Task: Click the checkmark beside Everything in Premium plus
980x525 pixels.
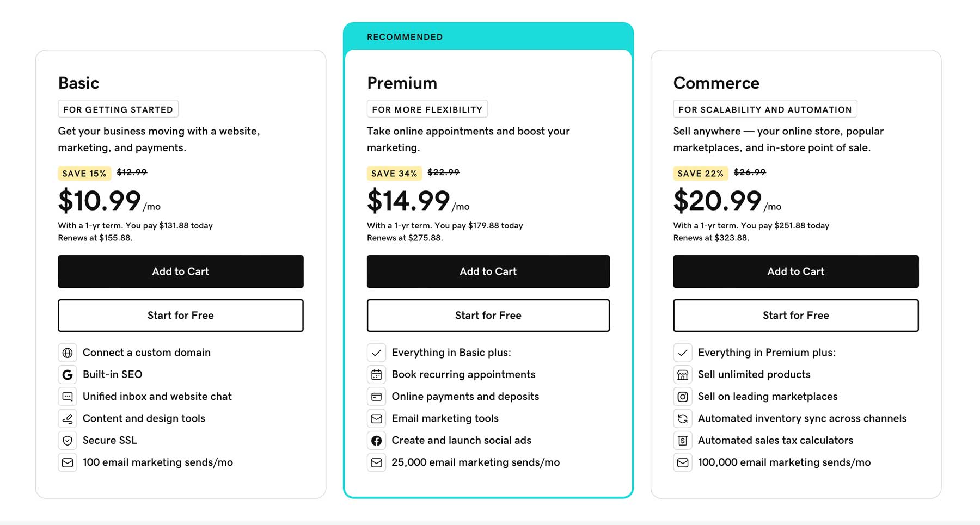Action: pos(683,353)
